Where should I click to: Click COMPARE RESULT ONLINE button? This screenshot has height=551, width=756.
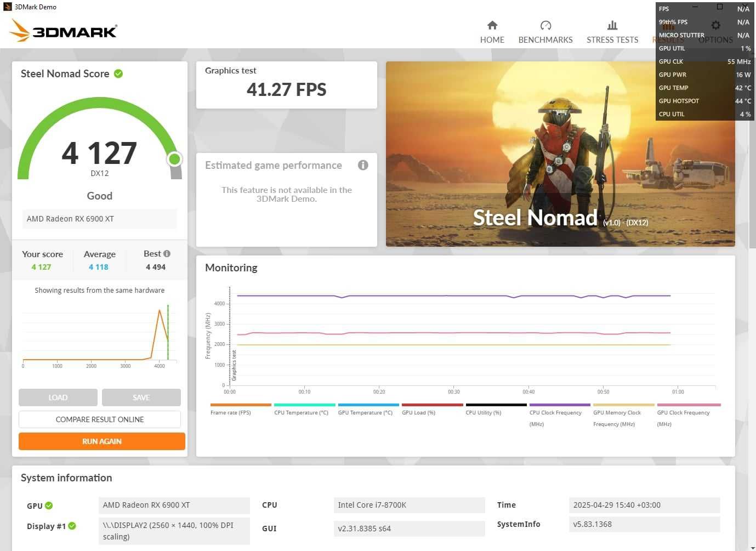100,419
